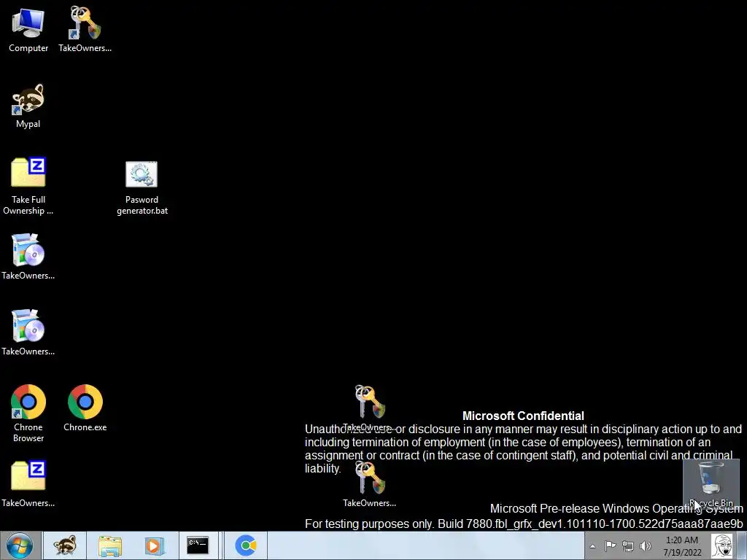This screenshot has height=560, width=747.
Task: Select TakeOwners installer icon directly above Chrone Browser
Action: tap(28, 332)
